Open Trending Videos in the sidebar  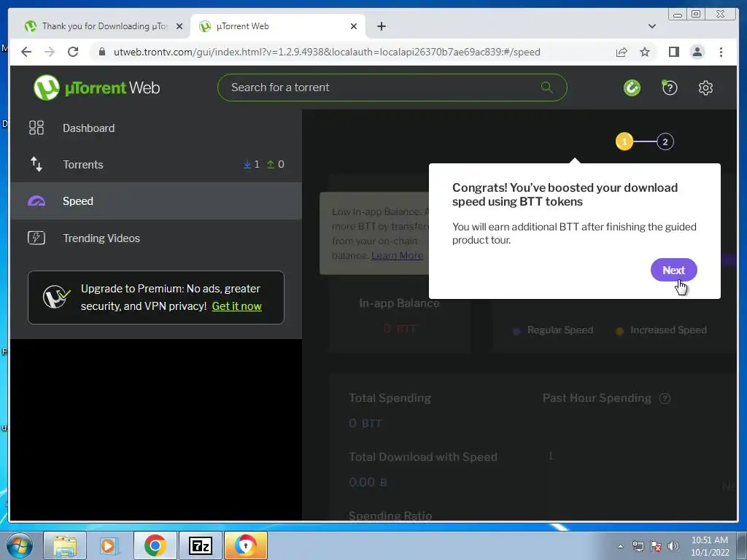point(156,238)
